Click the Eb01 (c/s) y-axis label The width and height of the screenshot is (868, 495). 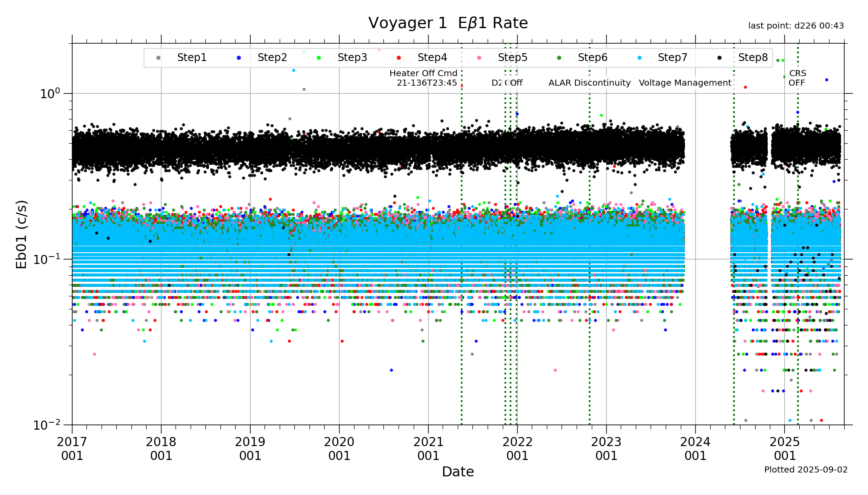pyautogui.click(x=22, y=234)
